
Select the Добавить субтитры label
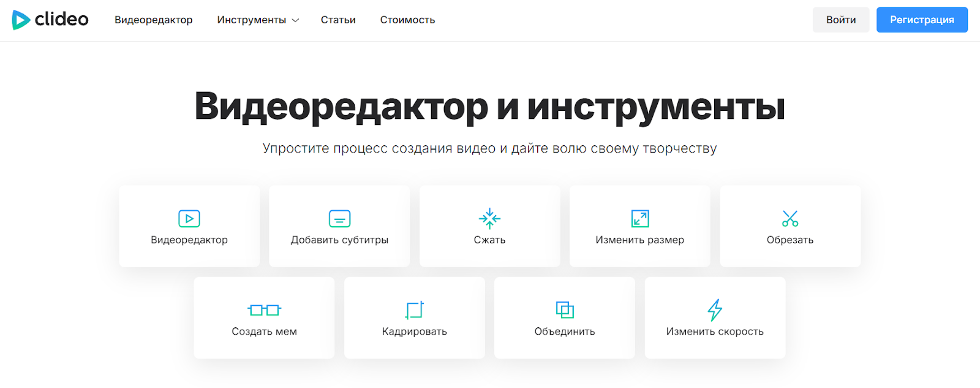(339, 240)
